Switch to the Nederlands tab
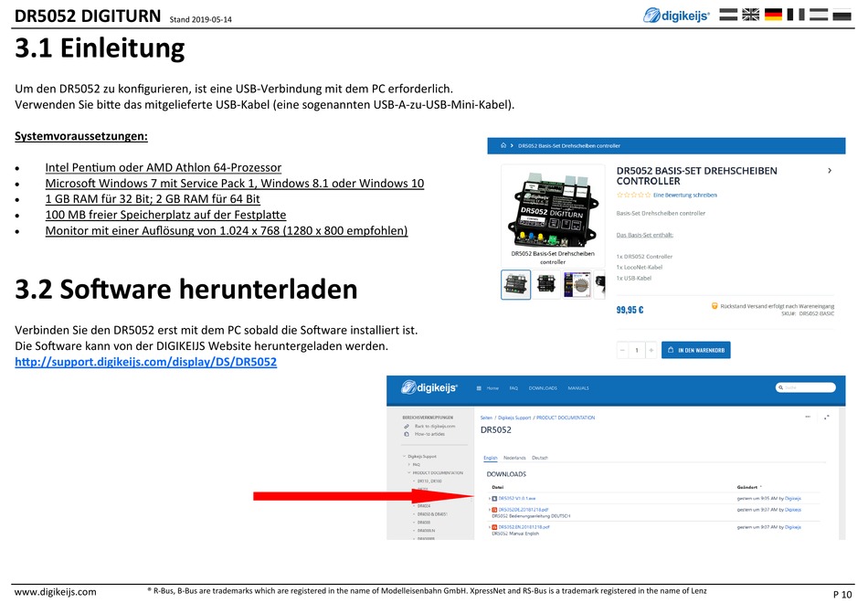 coord(514,458)
